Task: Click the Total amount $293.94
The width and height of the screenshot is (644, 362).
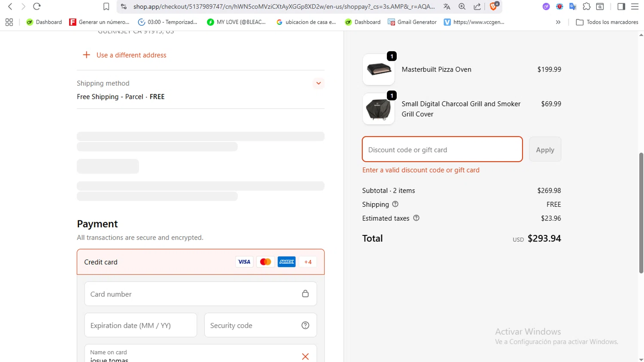Action: point(544,238)
